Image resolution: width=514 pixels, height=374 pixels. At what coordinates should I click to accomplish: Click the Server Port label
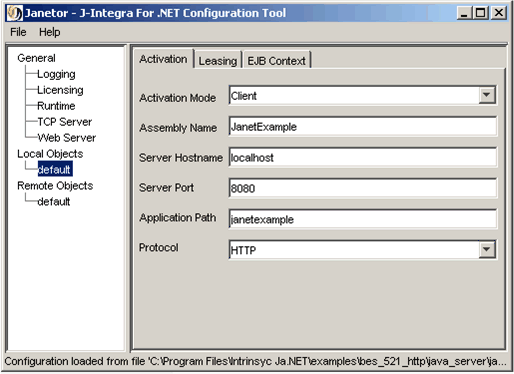166,188
